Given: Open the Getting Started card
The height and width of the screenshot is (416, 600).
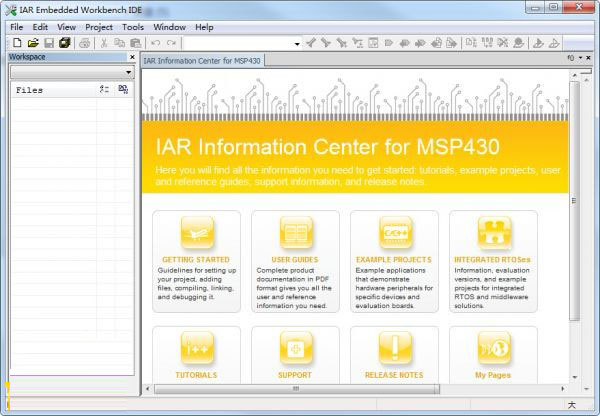Looking at the screenshot, I should 196,261.
